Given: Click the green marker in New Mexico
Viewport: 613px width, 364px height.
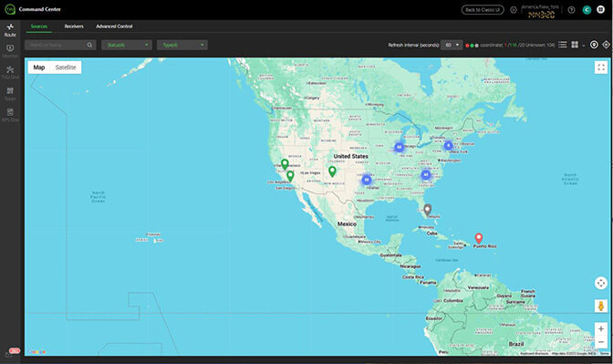Looking at the screenshot, I should [332, 172].
